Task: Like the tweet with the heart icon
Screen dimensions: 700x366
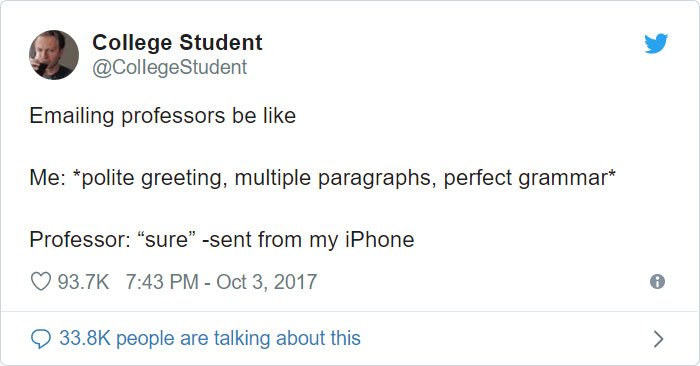Action: (41, 282)
